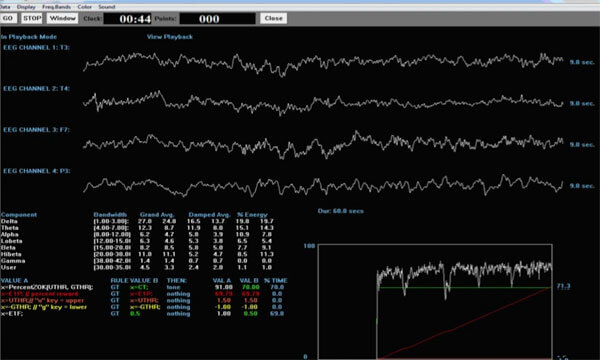Click the Close button in the toolbar
This screenshot has height=360, width=600.
click(x=273, y=18)
